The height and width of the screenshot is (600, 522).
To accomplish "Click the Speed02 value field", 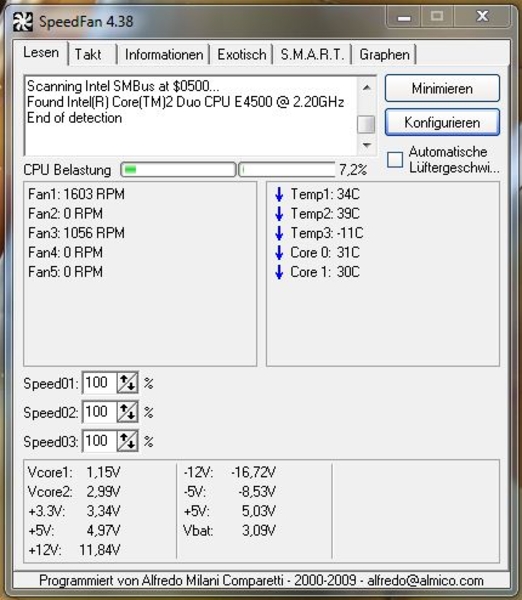I will [x=100, y=412].
